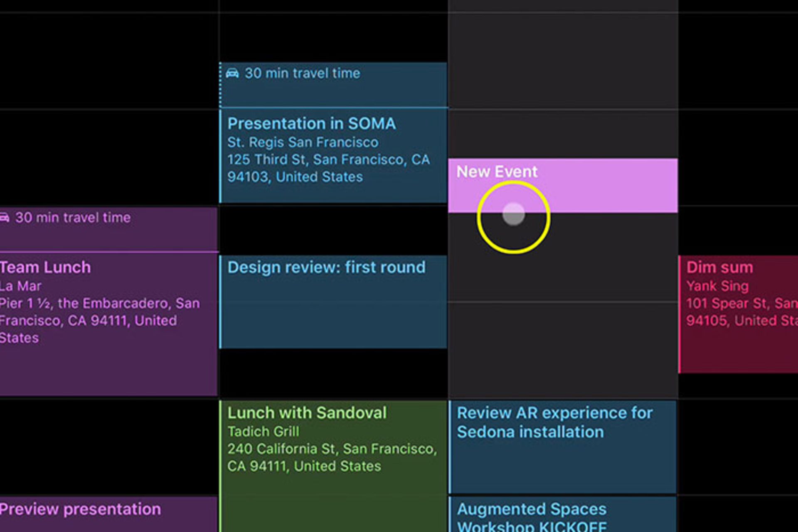Click the La Mar location text
Image resolution: width=798 pixels, height=532 pixels.
pyautogui.click(x=20, y=286)
